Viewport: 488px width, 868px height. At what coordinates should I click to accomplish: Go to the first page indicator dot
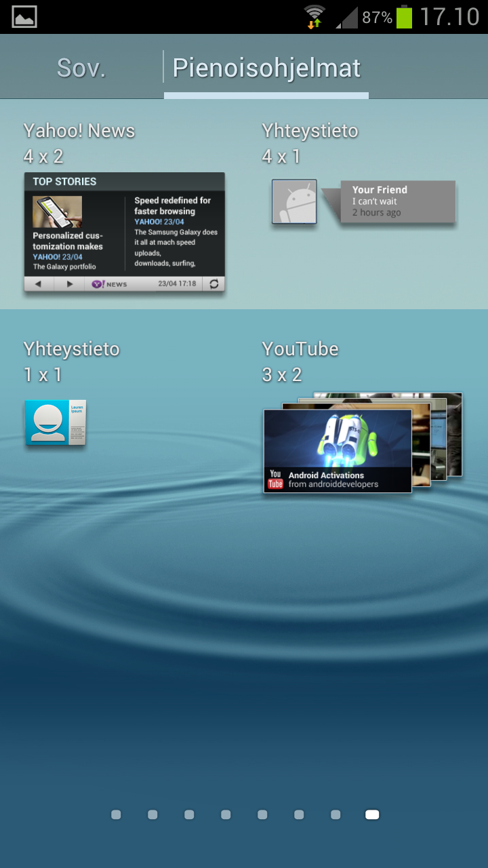click(x=116, y=814)
